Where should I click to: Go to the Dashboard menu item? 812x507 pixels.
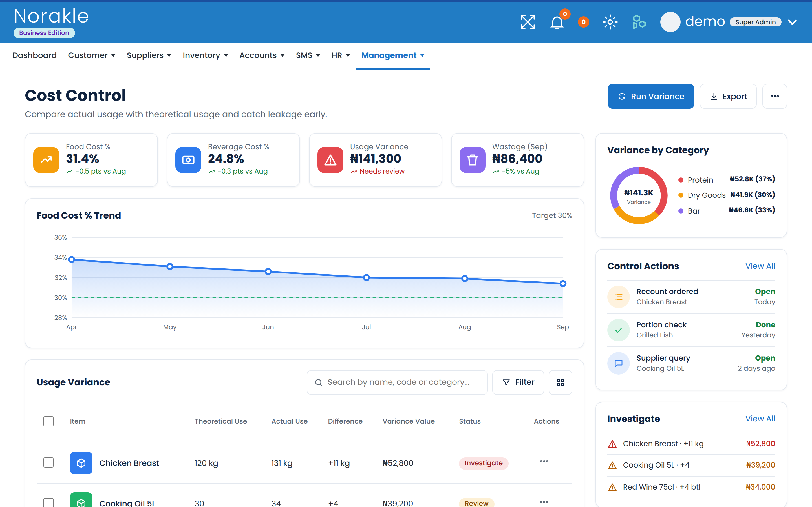34,55
